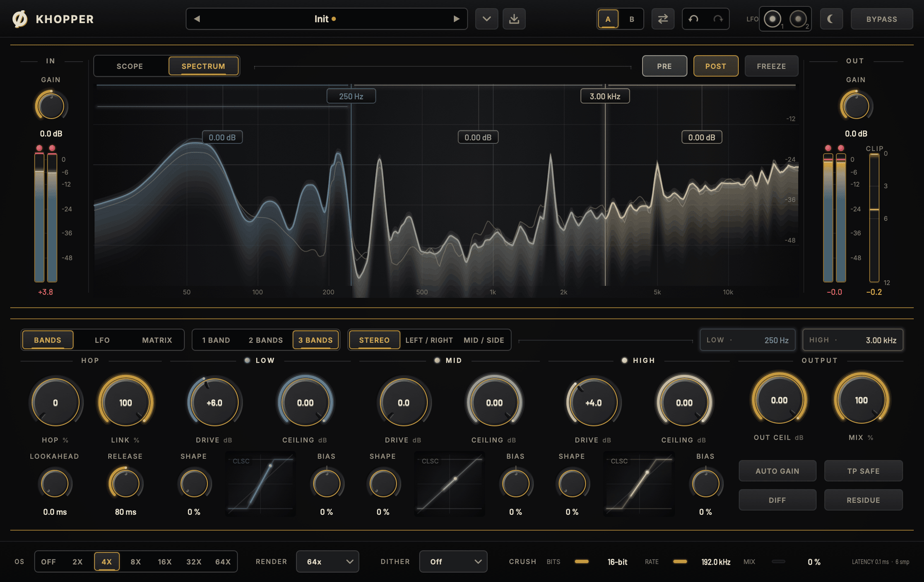This screenshot has width=924, height=582.
Task: Click the output Mix % knob
Action: tap(861, 400)
